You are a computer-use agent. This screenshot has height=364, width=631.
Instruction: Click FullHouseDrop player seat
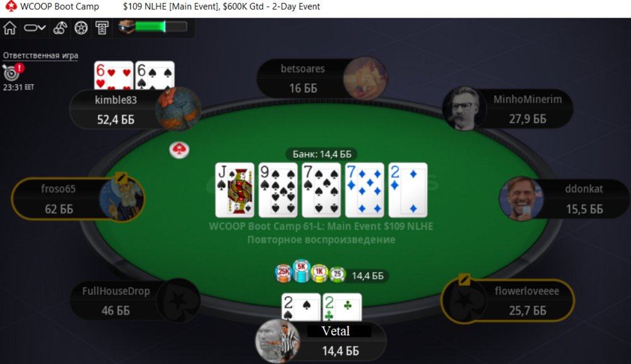coord(136,300)
